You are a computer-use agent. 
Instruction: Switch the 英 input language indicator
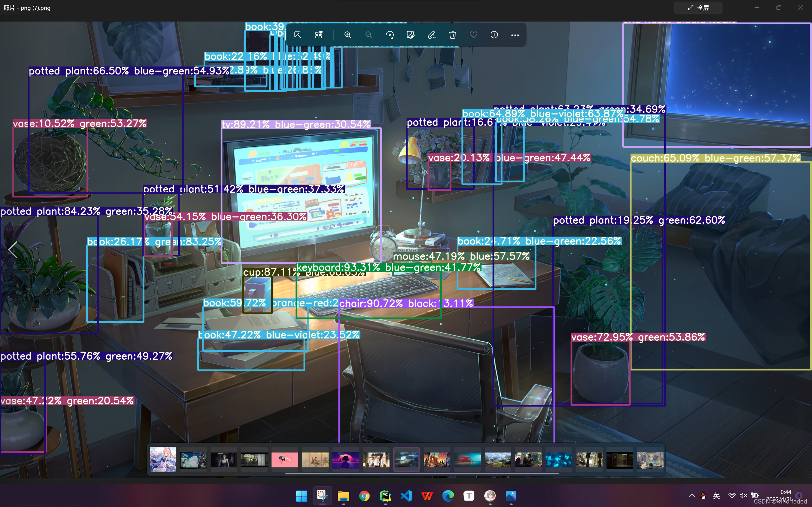(x=717, y=496)
